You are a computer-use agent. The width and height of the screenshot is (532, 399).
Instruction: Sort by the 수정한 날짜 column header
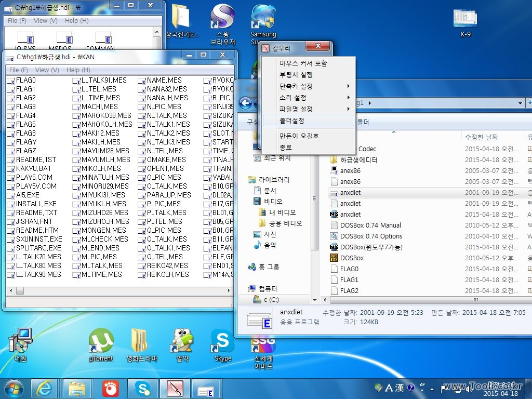pos(482,137)
